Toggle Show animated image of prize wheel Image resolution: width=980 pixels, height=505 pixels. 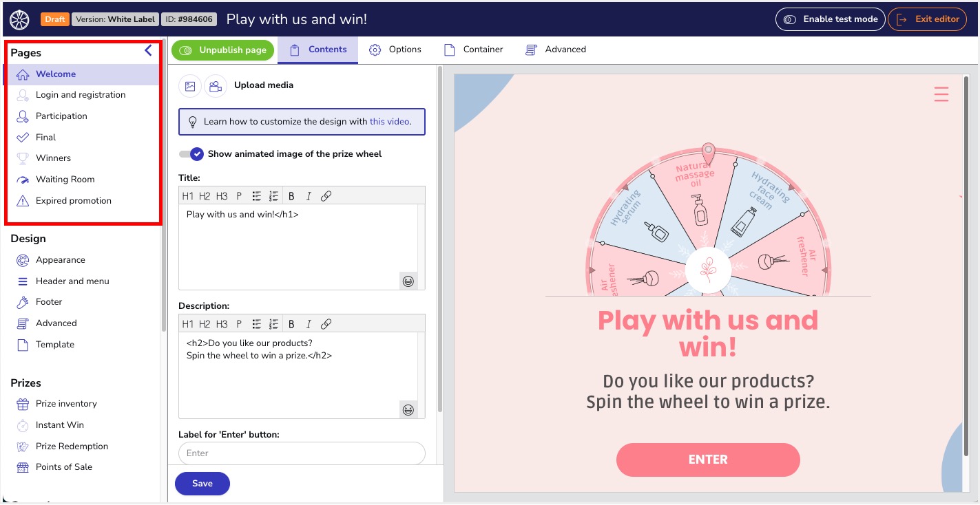(191, 154)
